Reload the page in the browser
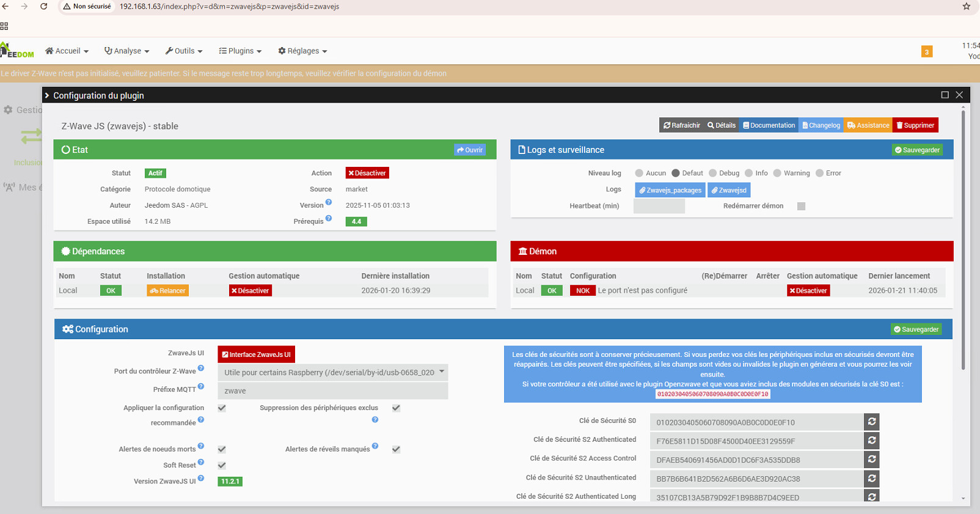 tap(44, 6)
